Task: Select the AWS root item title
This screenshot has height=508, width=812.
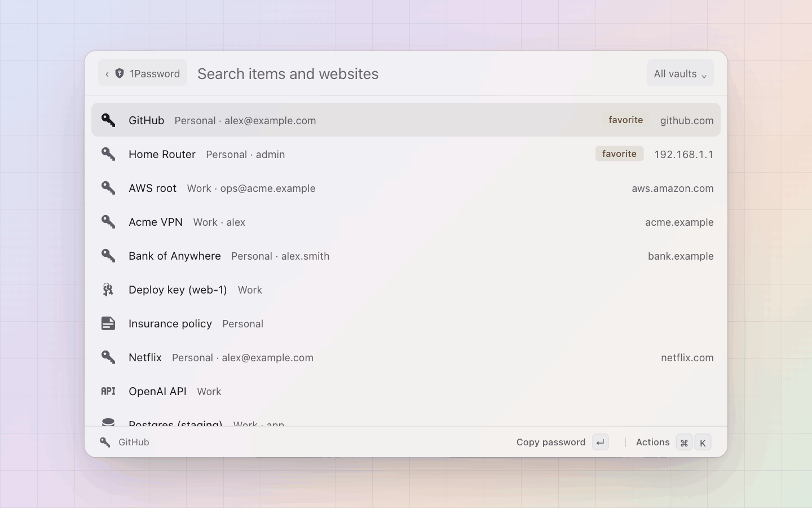Action: (152, 188)
